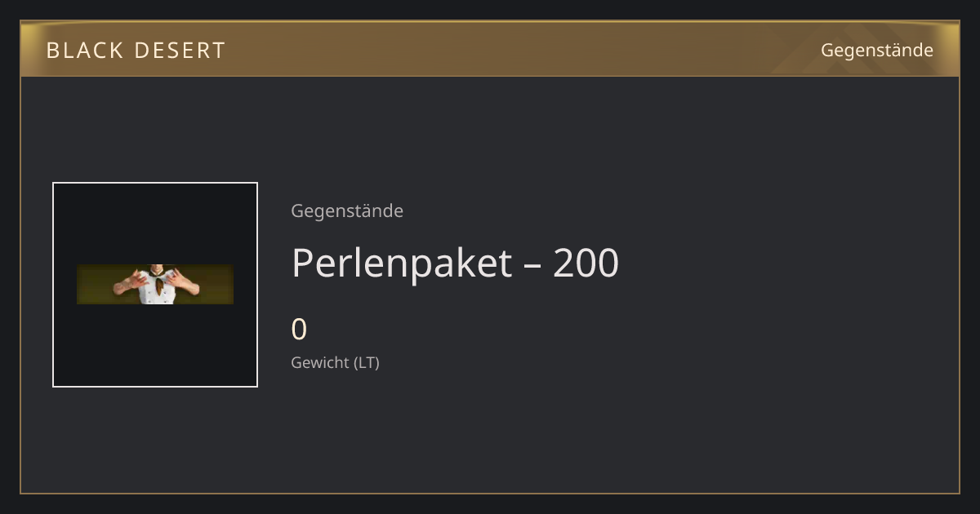Screen dimensions: 980x514
Task: Click the (LT) unit text
Action: pyautogui.click(x=367, y=363)
